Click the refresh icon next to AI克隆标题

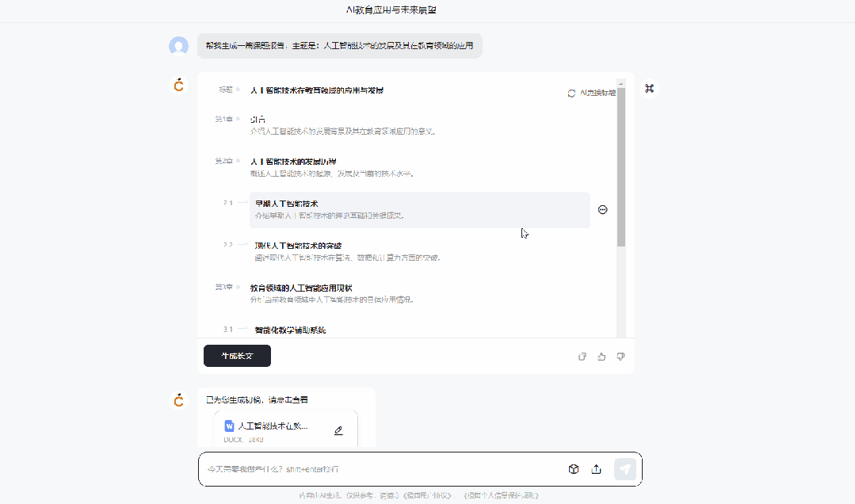571,93
